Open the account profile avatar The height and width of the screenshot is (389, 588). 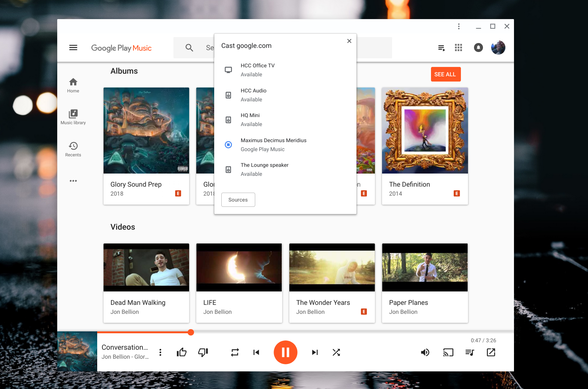point(498,48)
